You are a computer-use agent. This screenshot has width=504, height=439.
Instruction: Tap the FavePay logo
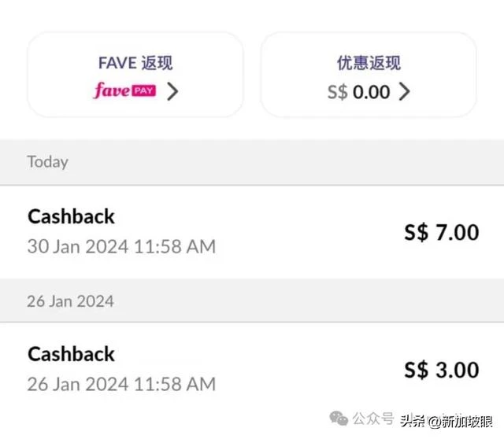pyautogui.click(x=125, y=90)
